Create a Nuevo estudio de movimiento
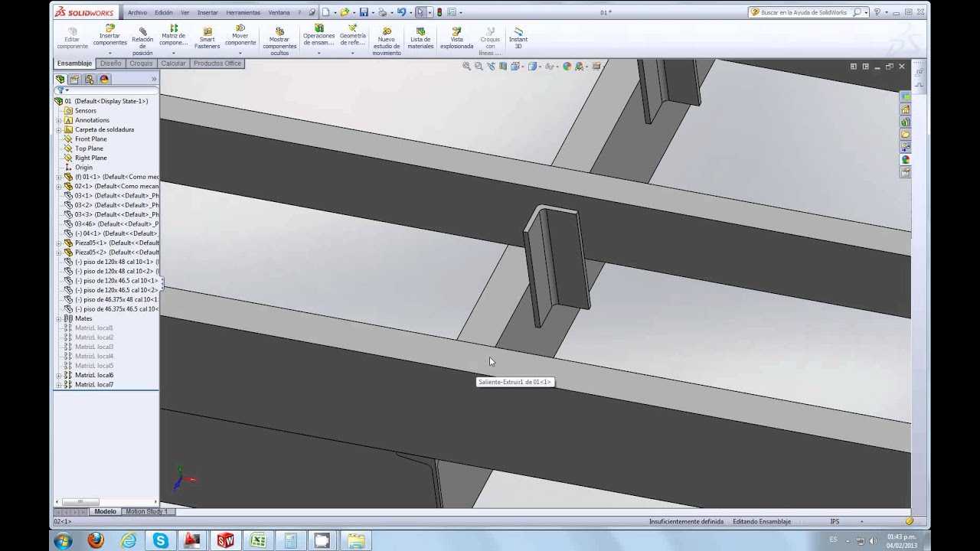The image size is (980, 551). click(387, 41)
